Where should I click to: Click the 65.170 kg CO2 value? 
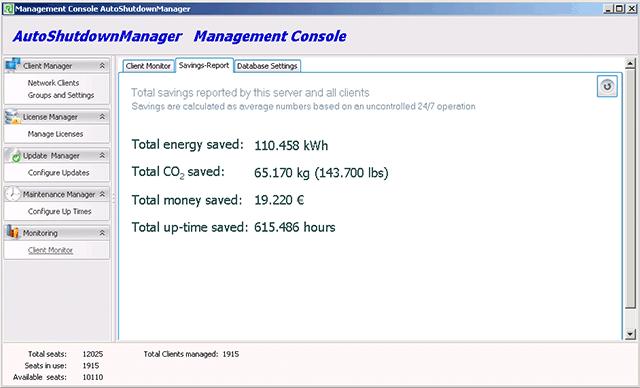pyautogui.click(x=321, y=173)
